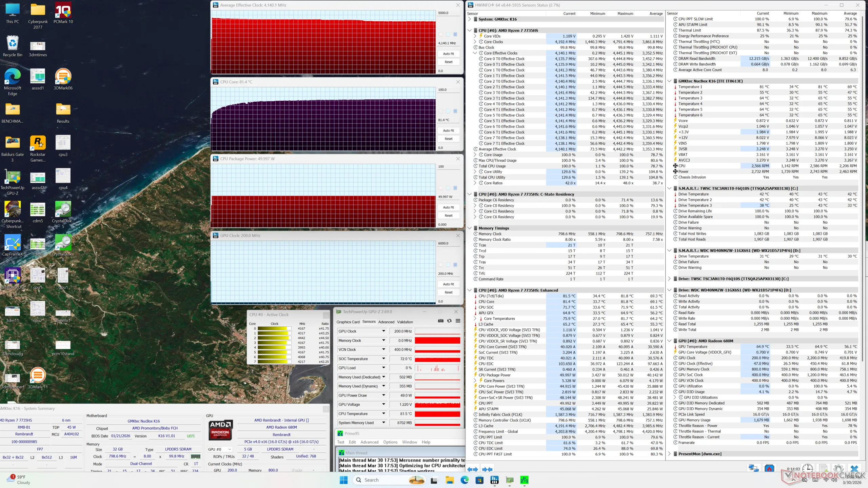
Task: Click blue color swatch on Effective Clock graph
Action: point(455,34)
